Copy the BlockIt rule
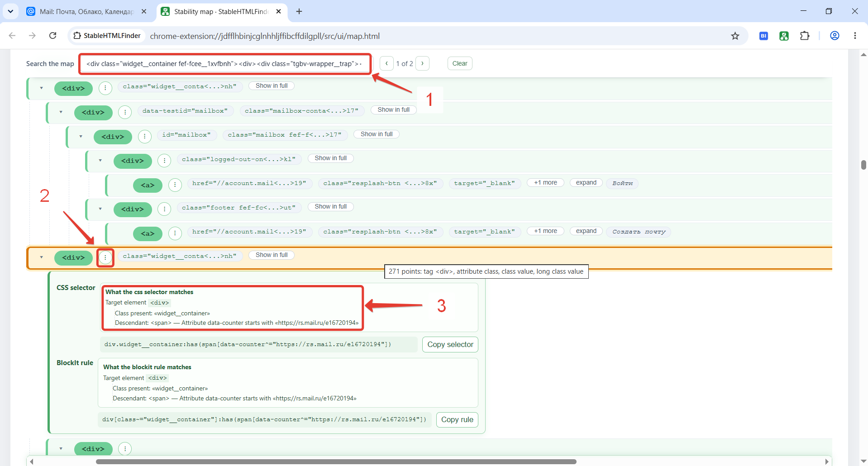868x466 pixels. [x=457, y=419]
